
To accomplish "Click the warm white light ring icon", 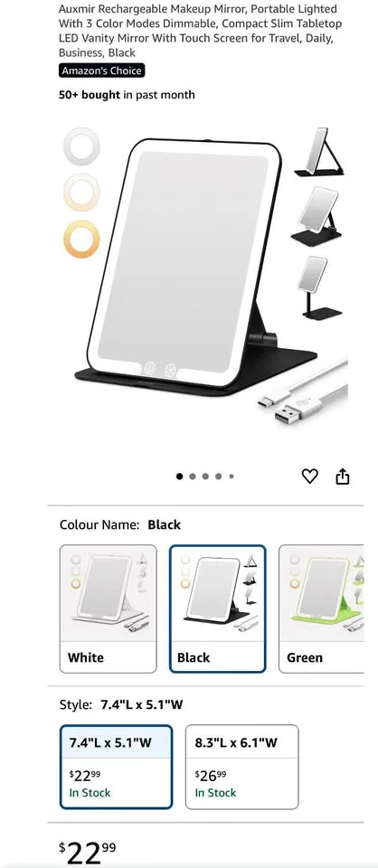I will click(x=82, y=193).
